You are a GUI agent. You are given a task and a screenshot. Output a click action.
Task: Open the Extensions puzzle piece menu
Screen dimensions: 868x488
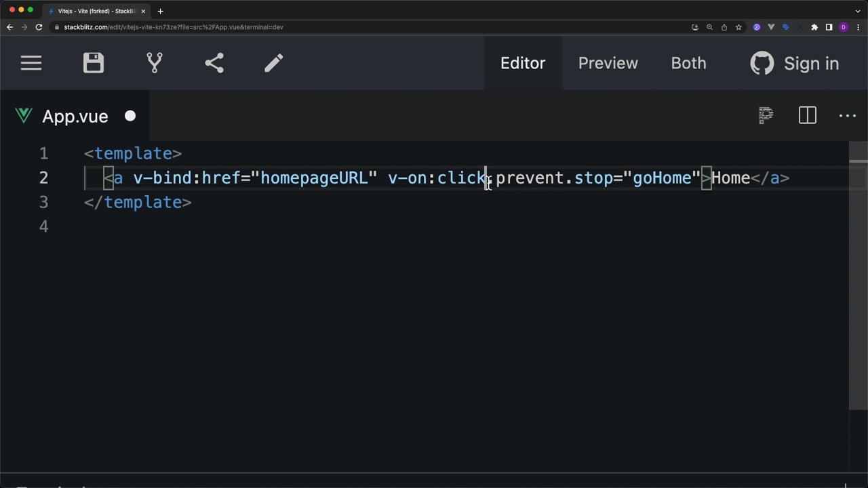[x=814, y=27]
